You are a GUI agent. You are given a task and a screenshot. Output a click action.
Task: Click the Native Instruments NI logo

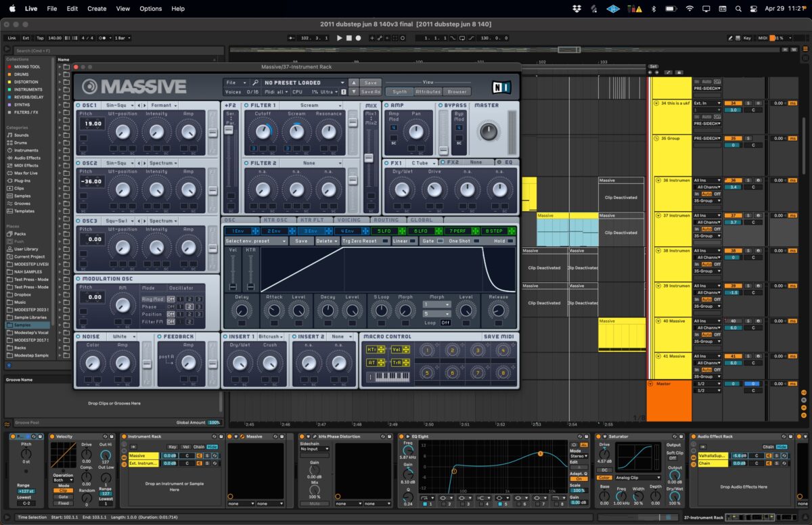point(502,87)
